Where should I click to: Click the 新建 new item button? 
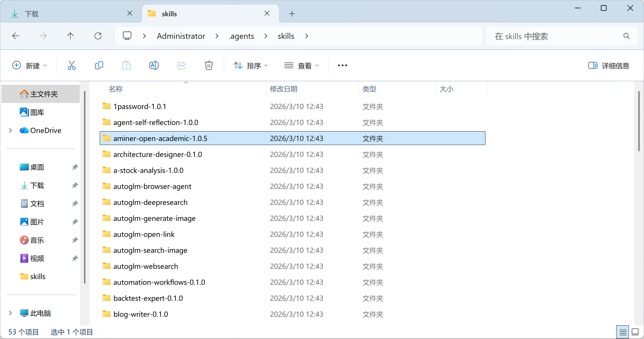coord(29,66)
